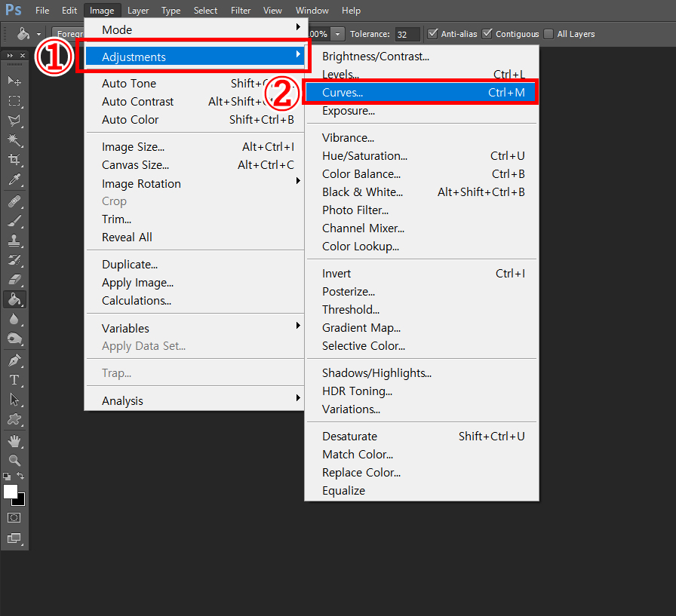This screenshot has width=676, height=616.
Task: Select the Hand tool
Action: click(14, 441)
